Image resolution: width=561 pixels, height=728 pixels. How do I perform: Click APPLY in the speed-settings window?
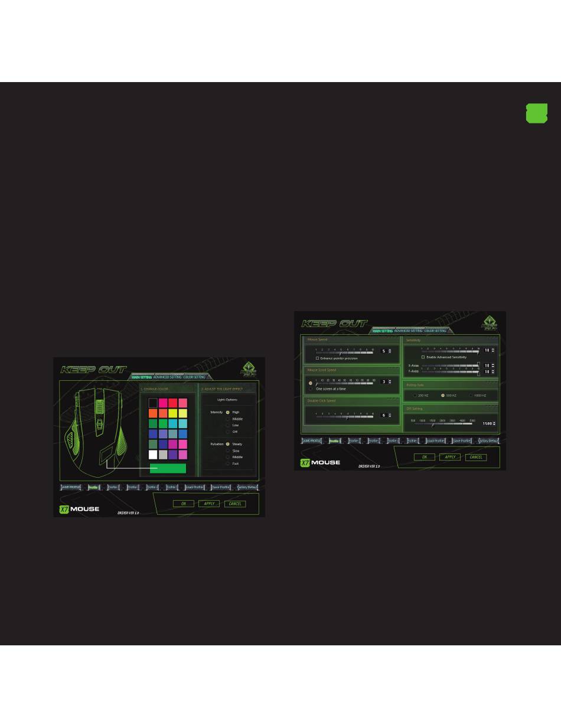(450, 457)
